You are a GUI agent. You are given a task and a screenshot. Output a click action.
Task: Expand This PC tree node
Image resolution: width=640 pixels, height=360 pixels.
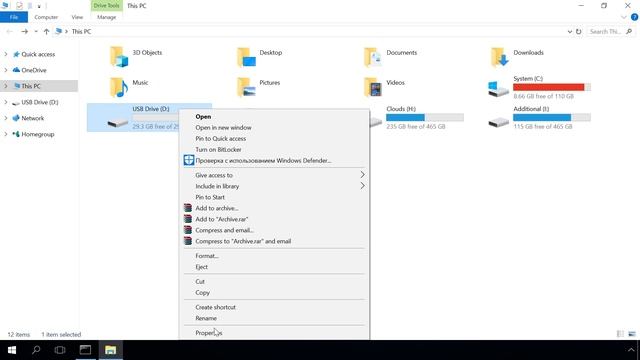pyautogui.click(x=6, y=86)
